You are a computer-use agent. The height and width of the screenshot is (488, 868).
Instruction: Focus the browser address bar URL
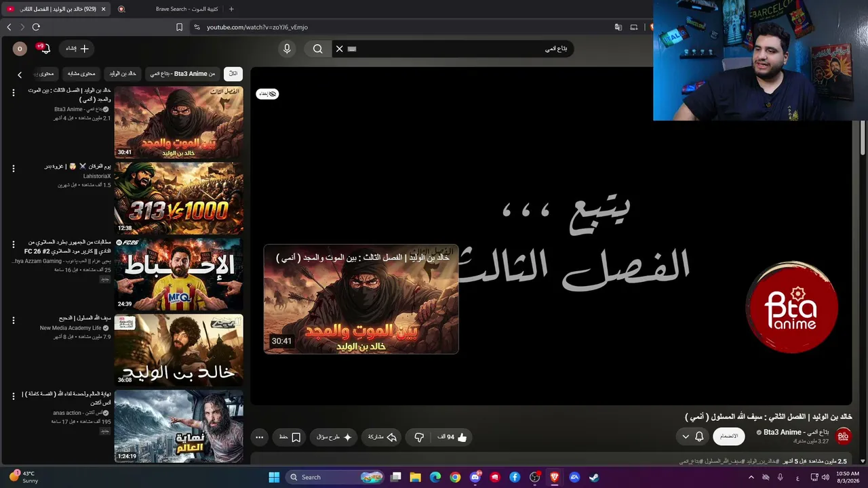(258, 27)
